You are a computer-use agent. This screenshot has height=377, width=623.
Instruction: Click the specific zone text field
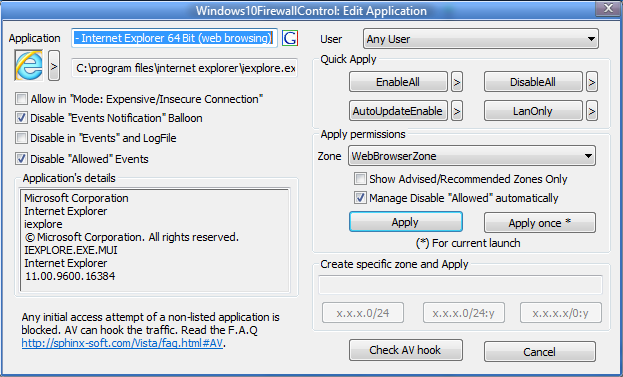[460, 285]
